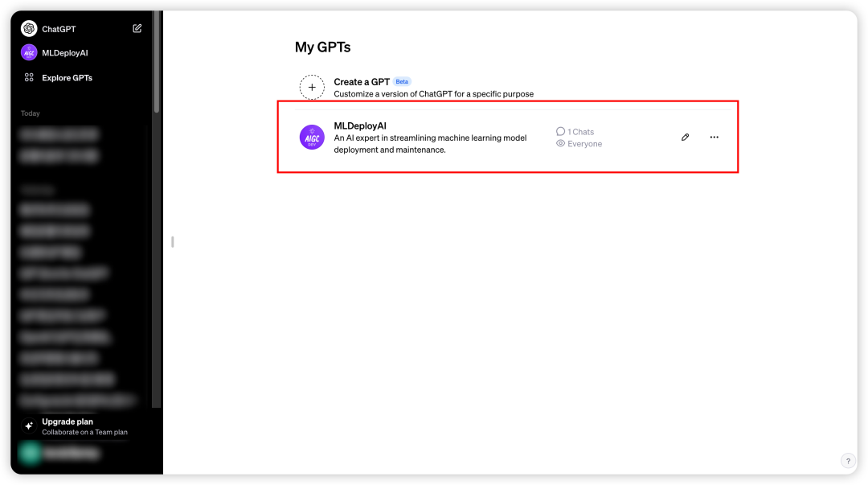This screenshot has width=868, height=485.
Task: Click the question mark help button
Action: click(848, 461)
